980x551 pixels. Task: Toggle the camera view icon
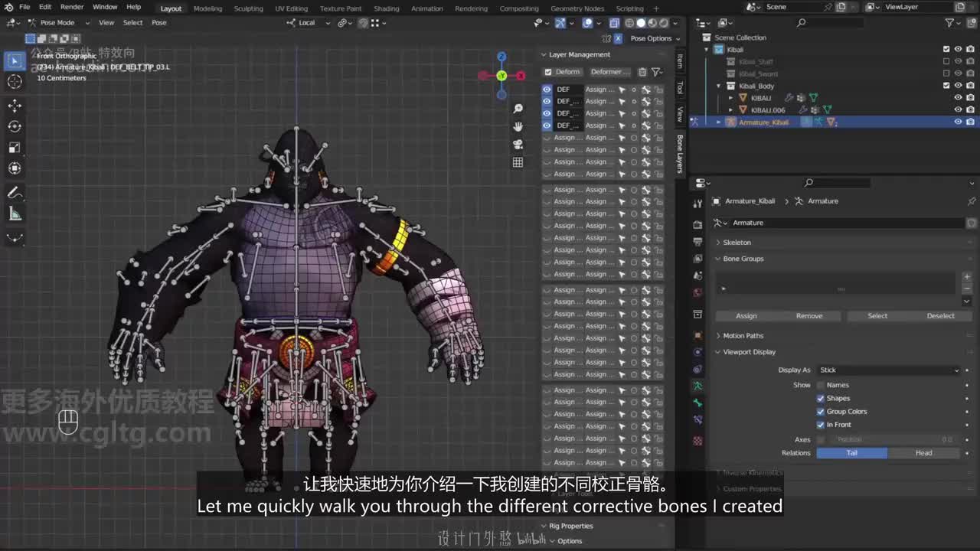(x=518, y=145)
